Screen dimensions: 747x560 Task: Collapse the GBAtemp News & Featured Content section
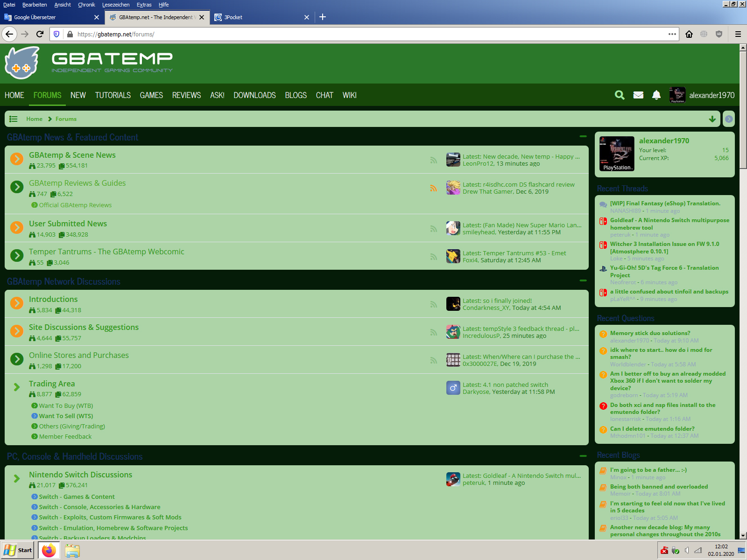(x=583, y=136)
